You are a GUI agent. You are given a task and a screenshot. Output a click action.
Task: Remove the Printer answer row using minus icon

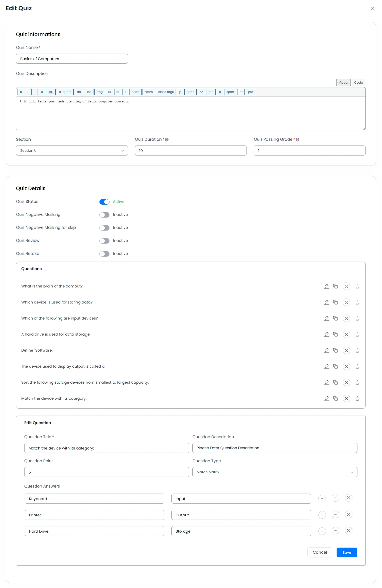335,515
